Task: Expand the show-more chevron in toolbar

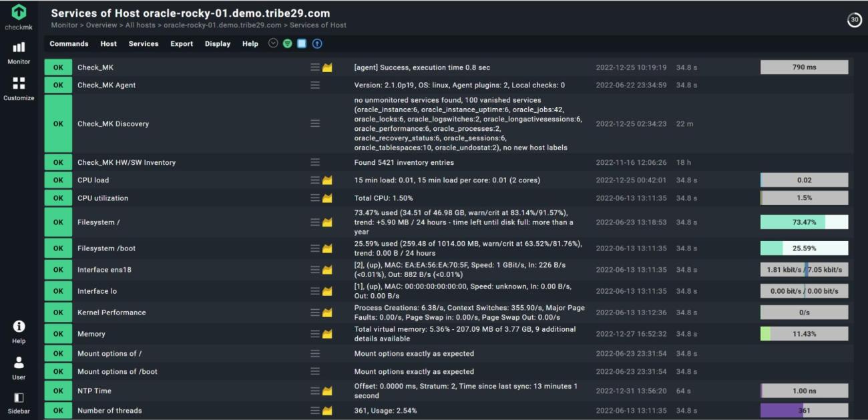Action: (273, 43)
